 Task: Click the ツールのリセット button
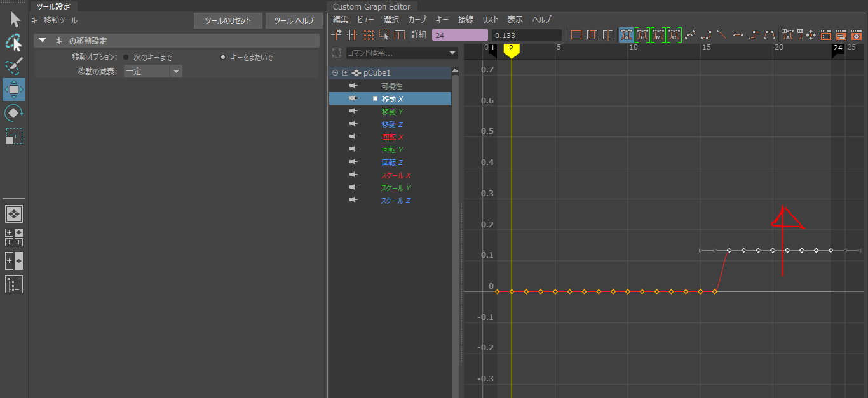tap(228, 21)
